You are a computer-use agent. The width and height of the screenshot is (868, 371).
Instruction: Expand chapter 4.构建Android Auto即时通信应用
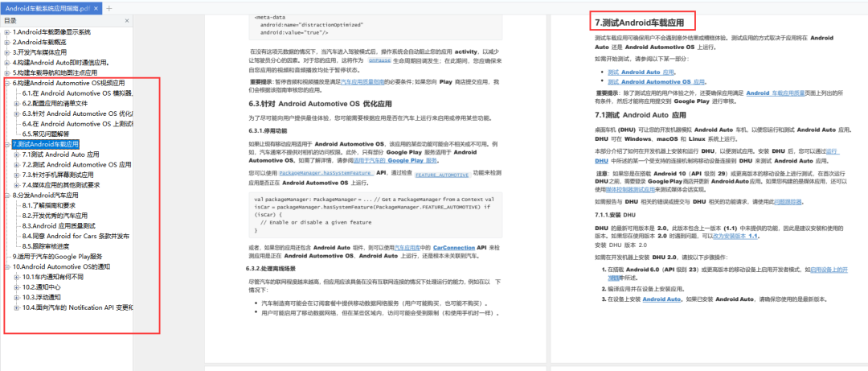tap(7, 63)
